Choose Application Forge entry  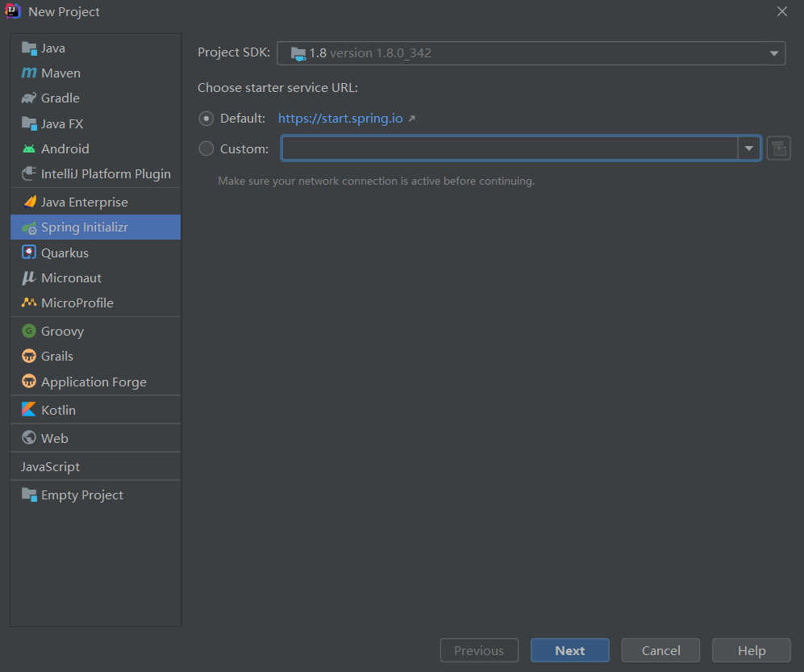point(95,382)
